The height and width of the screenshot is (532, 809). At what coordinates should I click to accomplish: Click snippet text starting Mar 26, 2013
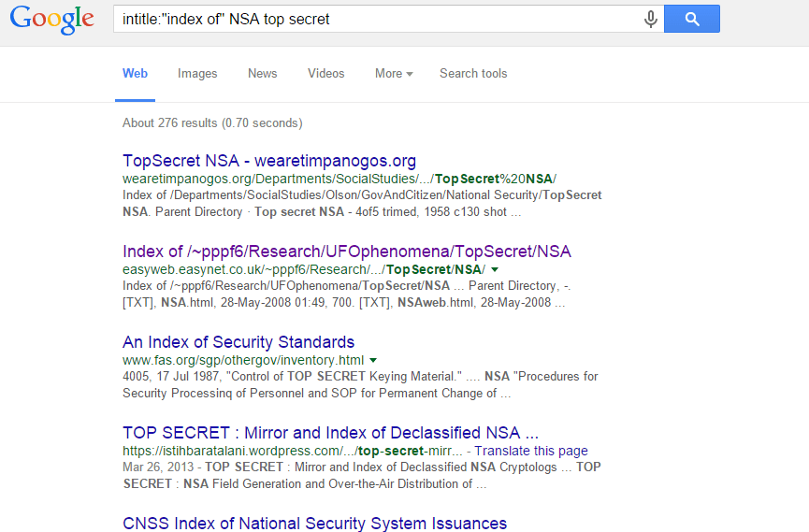(362, 475)
